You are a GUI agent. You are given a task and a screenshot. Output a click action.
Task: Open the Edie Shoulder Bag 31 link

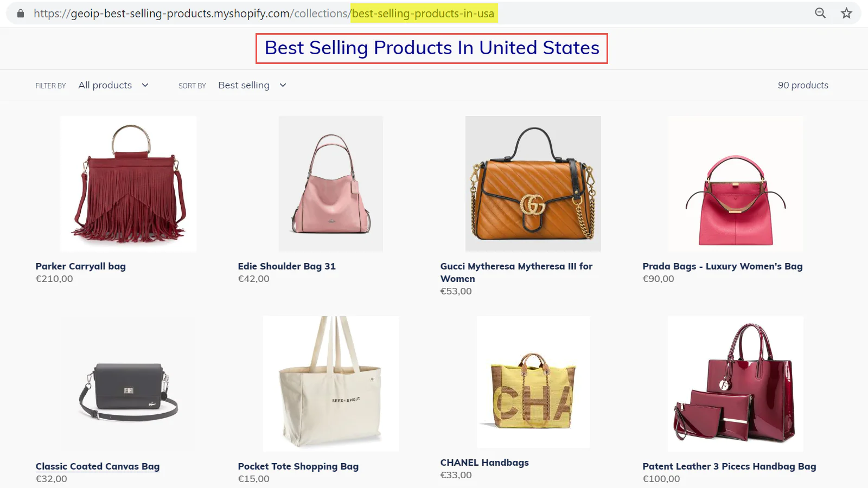click(286, 266)
